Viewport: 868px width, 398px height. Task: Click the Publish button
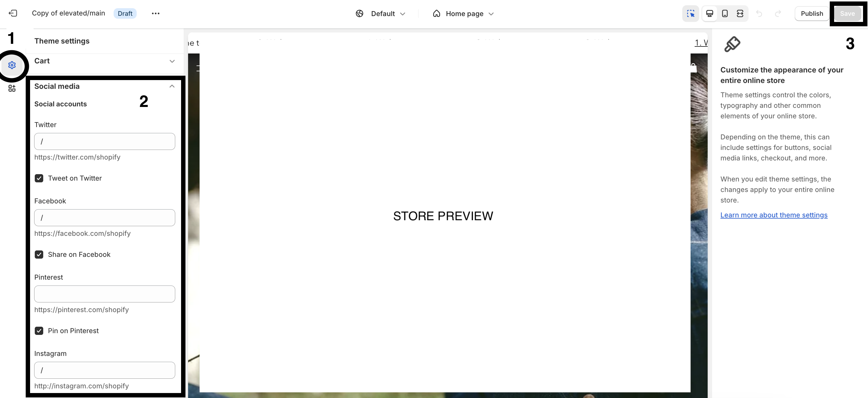point(811,13)
